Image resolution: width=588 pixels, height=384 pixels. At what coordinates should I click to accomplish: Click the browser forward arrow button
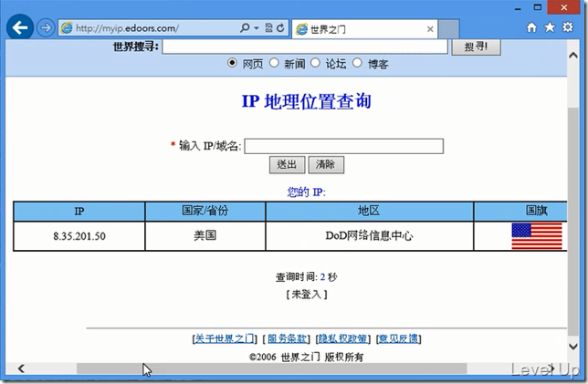point(46,27)
